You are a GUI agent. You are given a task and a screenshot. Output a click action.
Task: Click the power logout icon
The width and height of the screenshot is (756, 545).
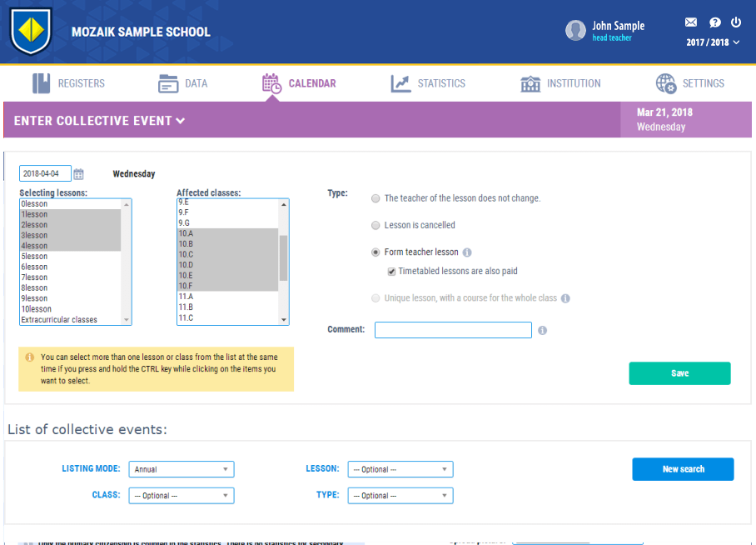pos(736,22)
